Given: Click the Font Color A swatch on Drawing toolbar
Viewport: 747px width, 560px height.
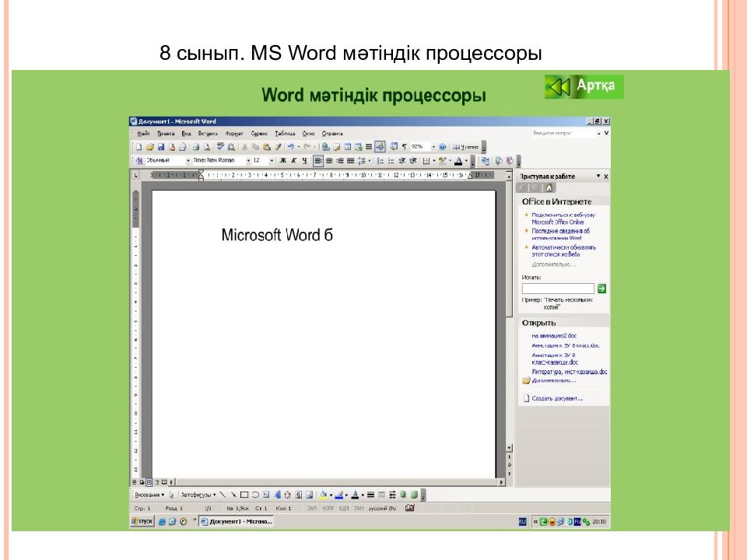Looking at the screenshot, I should (x=355, y=495).
